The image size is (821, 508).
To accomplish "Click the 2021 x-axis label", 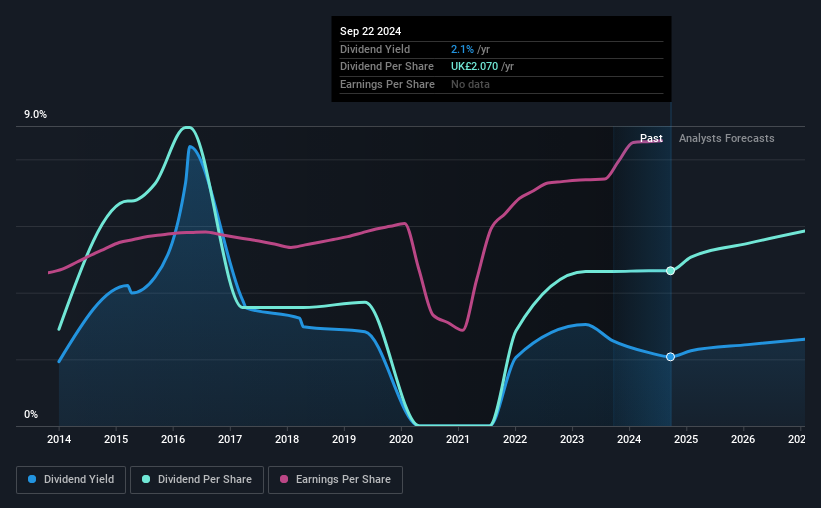I will (x=458, y=439).
